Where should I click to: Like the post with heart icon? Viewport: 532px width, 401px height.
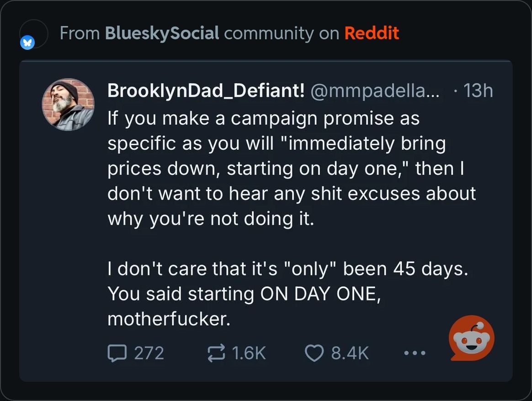[314, 353]
